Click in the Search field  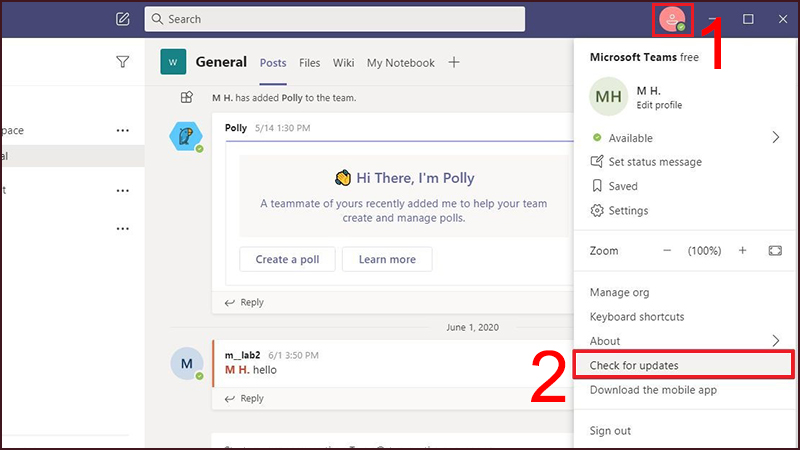[335, 19]
